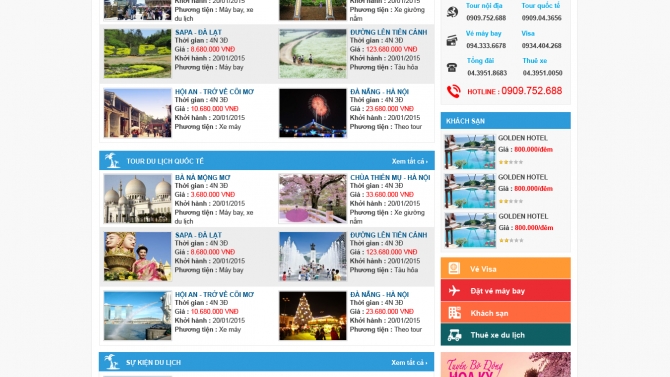
Task: Click ĐÀ NẴNG - HÀ NỘI title beside fireworks photo
Action: pos(379,91)
